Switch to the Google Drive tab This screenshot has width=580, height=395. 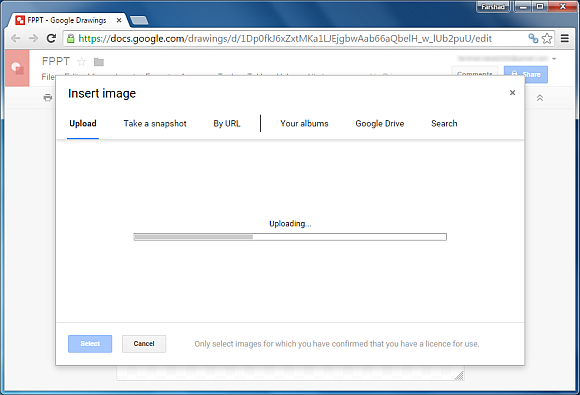pos(380,124)
